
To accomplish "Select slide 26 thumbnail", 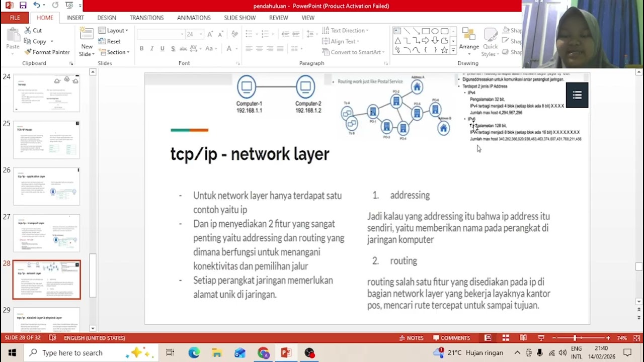I will [x=46, y=187].
